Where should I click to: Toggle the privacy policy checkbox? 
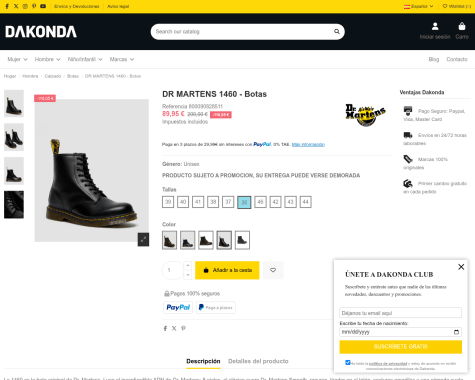[348, 362]
